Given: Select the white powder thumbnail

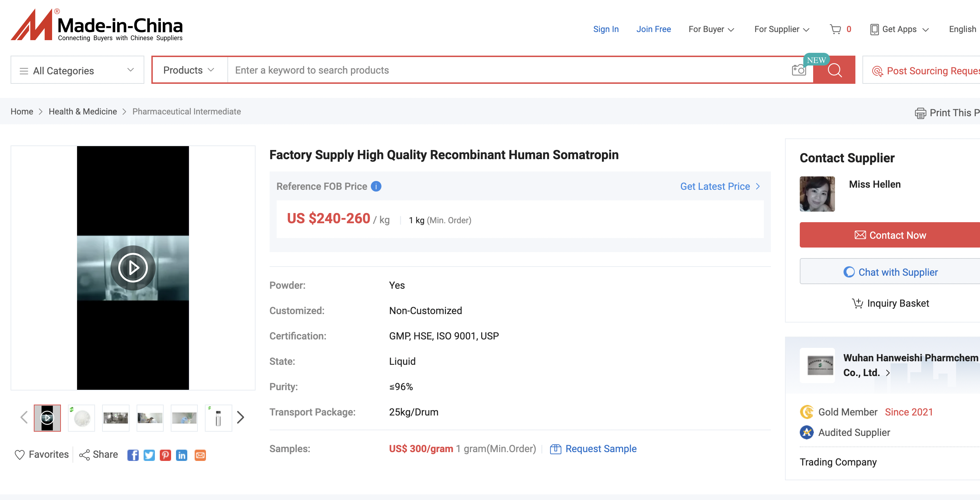Looking at the screenshot, I should [x=81, y=418].
